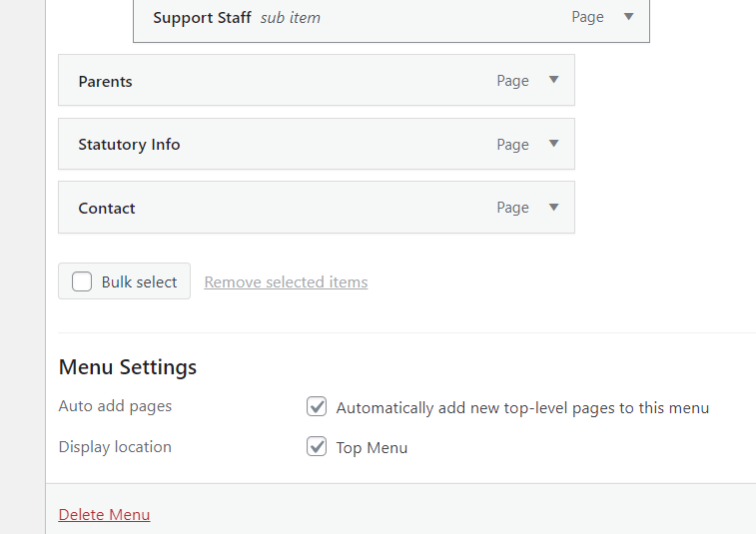Click the Bulk select button text
Screen dimensions: 756x534
pyautogui.click(x=139, y=282)
